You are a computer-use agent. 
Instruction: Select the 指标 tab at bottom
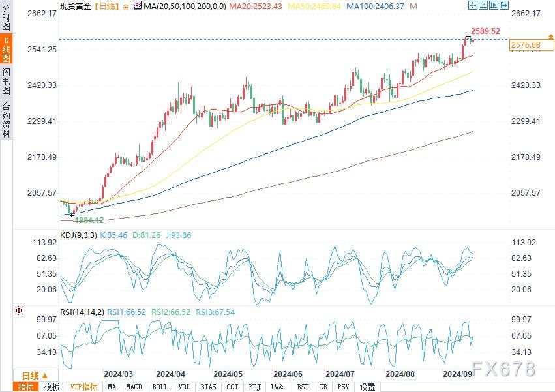[26, 387]
